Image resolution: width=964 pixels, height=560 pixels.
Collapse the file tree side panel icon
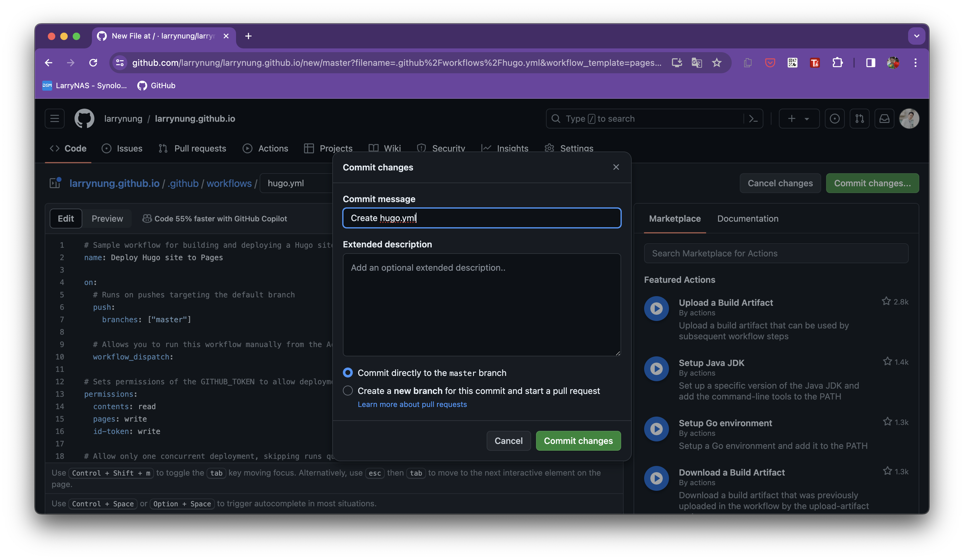tap(56, 183)
